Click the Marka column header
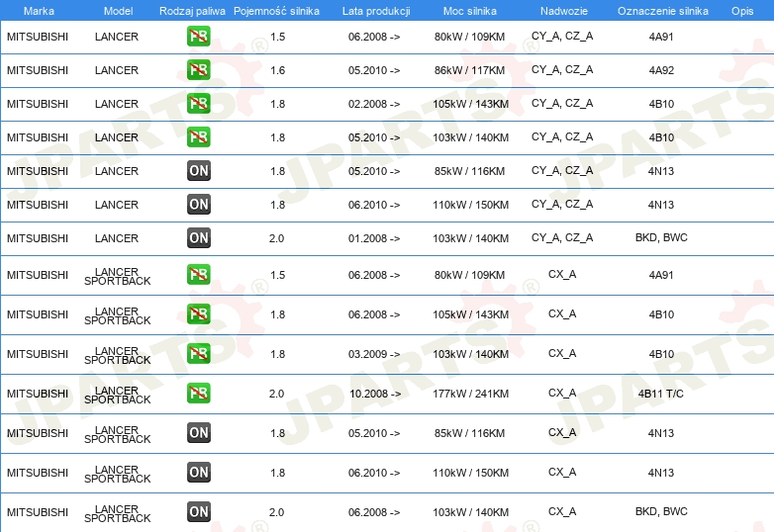 (39, 11)
